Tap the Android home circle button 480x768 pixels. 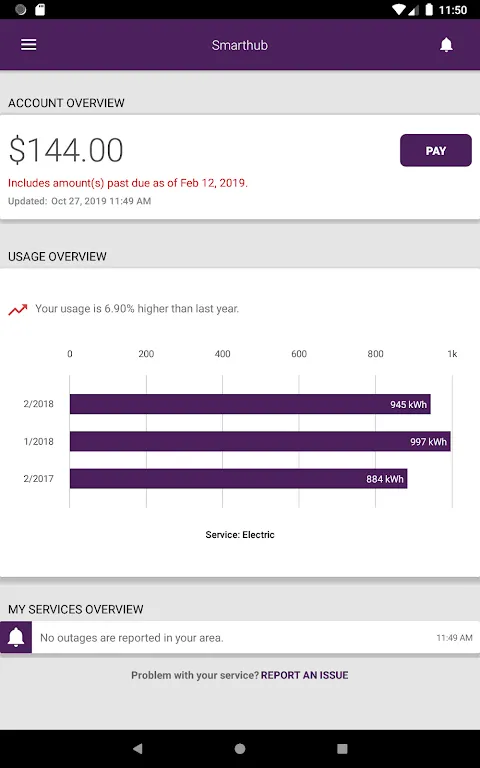click(x=240, y=748)
